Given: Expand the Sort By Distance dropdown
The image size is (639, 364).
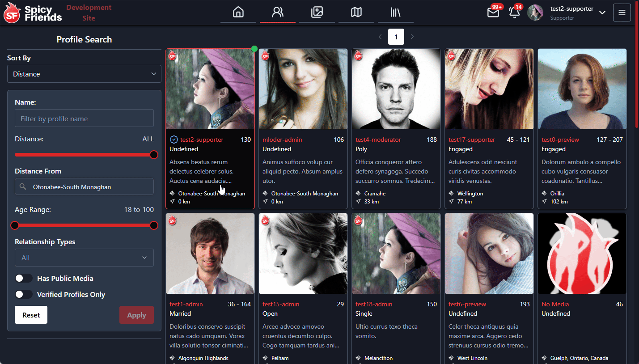Looking at the screenshot, I should pyautogui.click(x=84, y=74).
